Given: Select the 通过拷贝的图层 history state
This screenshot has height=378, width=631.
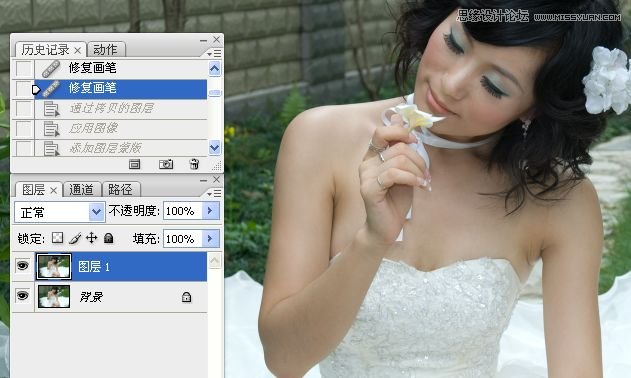Looking at the screenshot, I should (110, 108).
